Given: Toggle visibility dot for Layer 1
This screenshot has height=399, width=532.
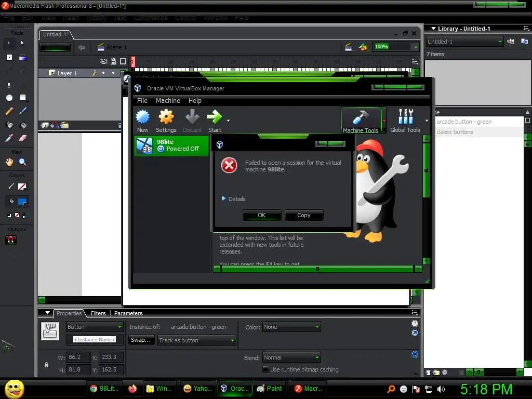Looking at the screenshot, I should (103, 73).
